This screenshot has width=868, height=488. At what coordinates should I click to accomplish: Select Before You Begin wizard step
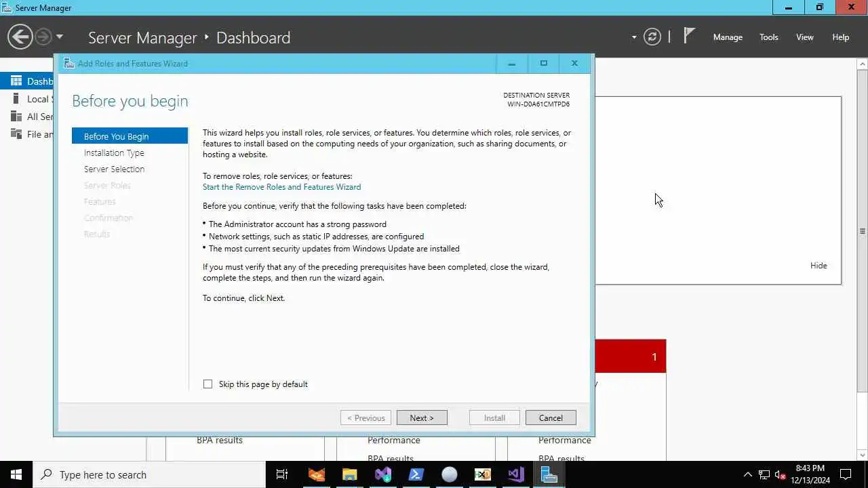pyautogui.click(x=130, y=136)
